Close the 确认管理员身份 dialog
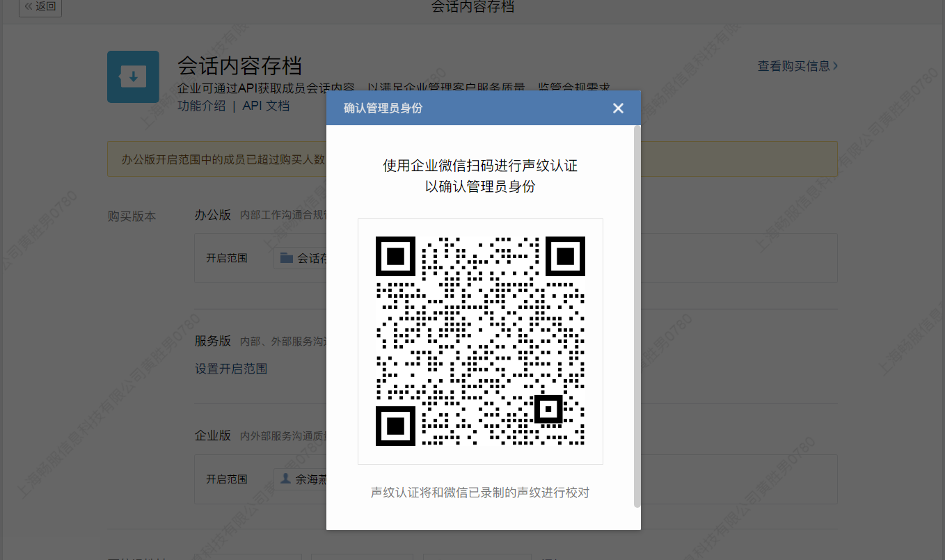The width and height of the screenshot is (945, 560). click(x=618, y=108)
